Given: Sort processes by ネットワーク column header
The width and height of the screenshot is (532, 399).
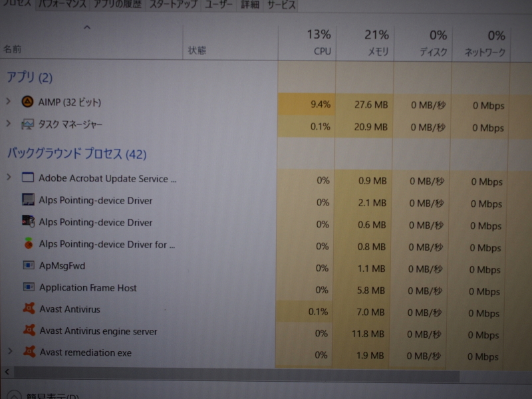Looking at the screenshot, I should tap(481, 45).
